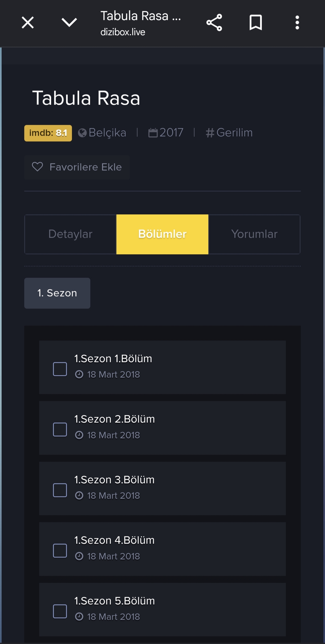The image size is (325, 644).
Task: Tap the share icon in the top bar
Action: coord(214,23)
